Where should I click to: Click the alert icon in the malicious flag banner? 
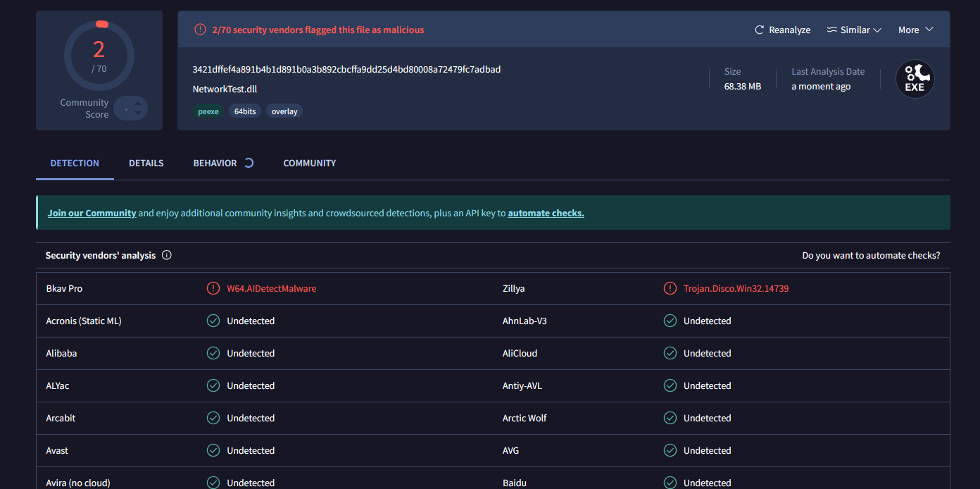tap(200, 30)
